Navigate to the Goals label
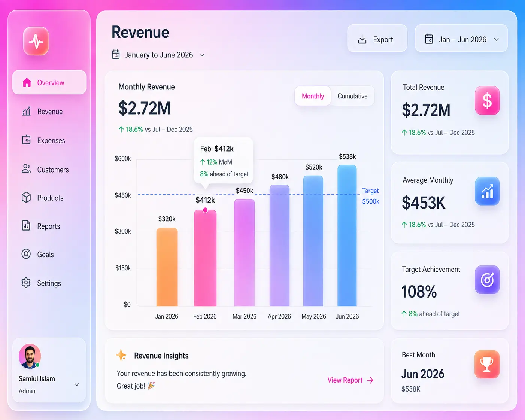 46,255
